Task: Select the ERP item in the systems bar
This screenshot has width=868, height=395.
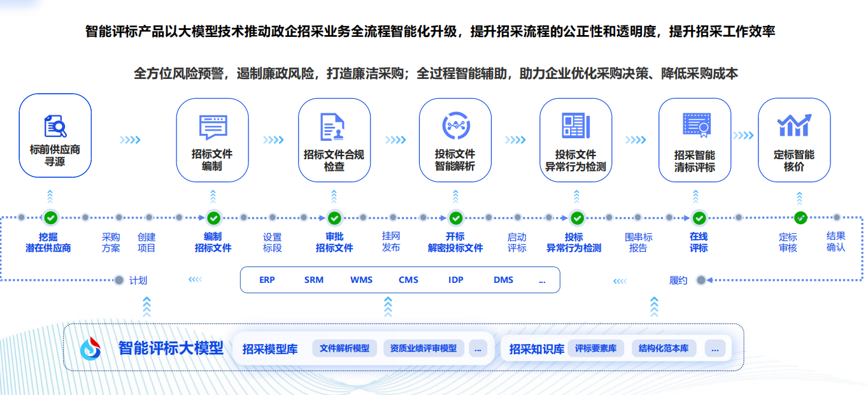Action: coord(267,280)
